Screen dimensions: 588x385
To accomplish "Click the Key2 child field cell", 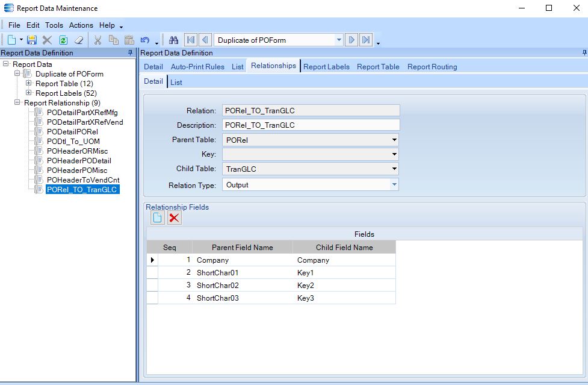I will pyautogui.click(x=344, y=285).
